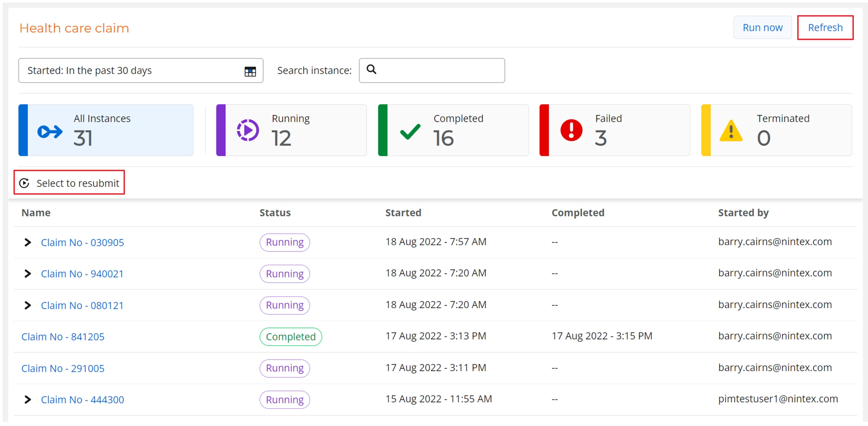Click the green Completed checkmark icon
868x426 pixels.
point(410,131)
